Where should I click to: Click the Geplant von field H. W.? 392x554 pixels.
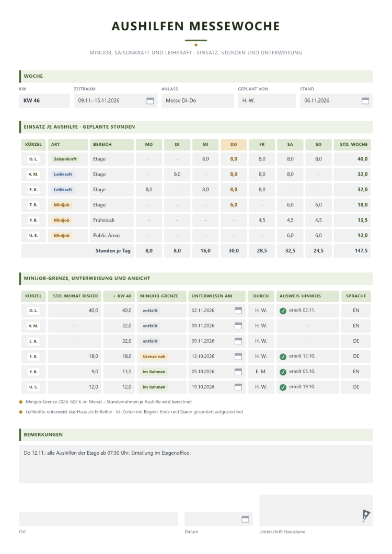[267, 101]
